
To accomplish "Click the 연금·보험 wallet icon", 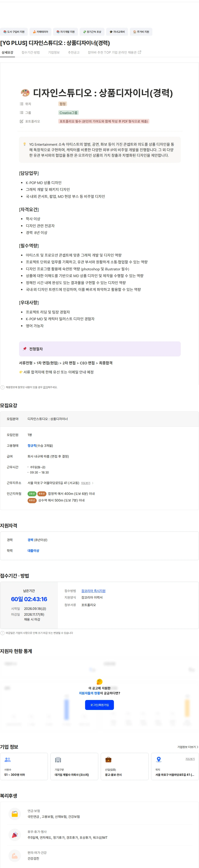I will 15,814.
